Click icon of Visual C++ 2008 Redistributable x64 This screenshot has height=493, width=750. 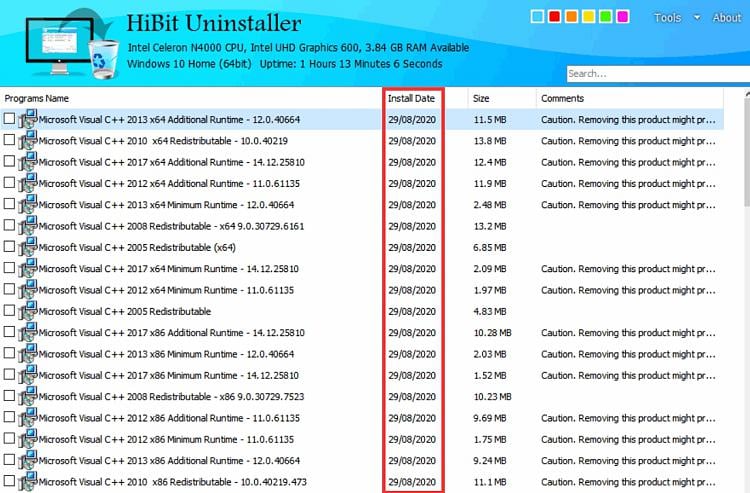28,226
